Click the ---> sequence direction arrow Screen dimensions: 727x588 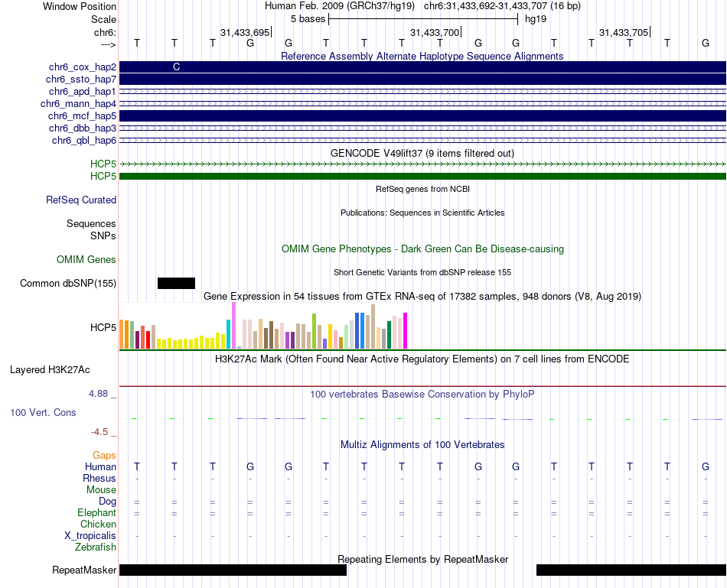[109, 44]
